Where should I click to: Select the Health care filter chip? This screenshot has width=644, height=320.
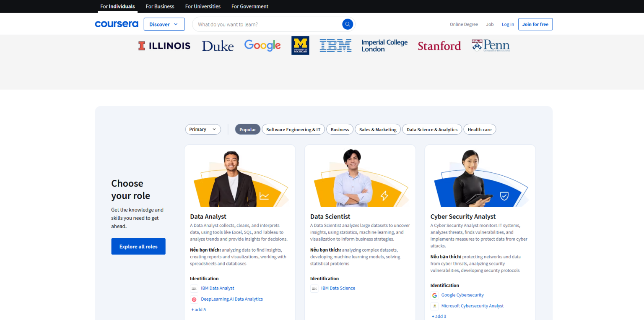click(x=479, y=130)
